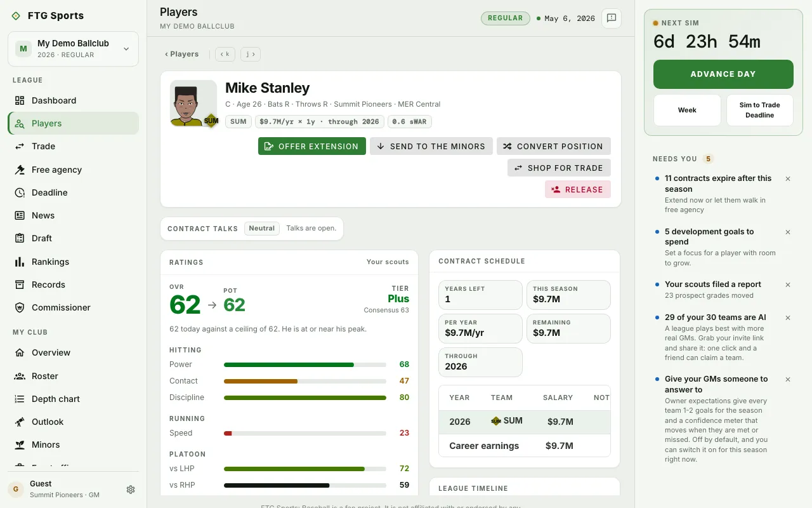Open Roster in the My Club menu

[x=73, y=376]
